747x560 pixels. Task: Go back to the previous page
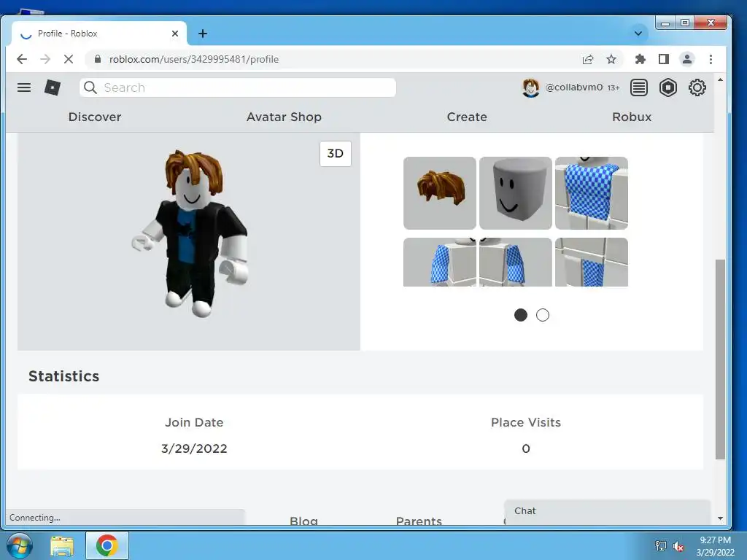point(22,59)
